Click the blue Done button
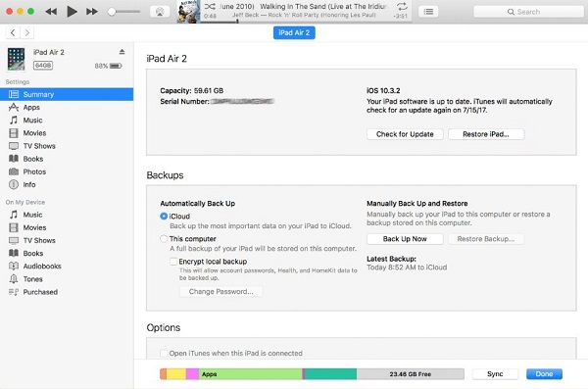This screenshot has height=389, width=588. [544, 374]
